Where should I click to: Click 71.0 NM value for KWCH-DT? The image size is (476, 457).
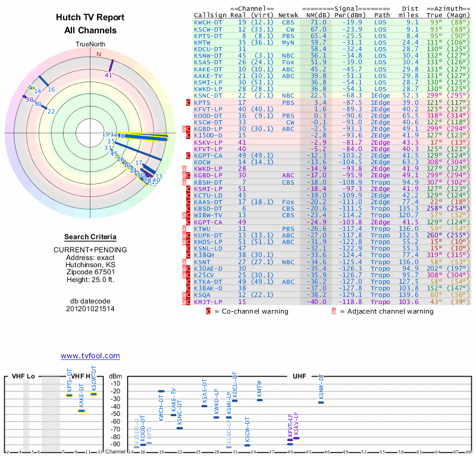point(318,23)
